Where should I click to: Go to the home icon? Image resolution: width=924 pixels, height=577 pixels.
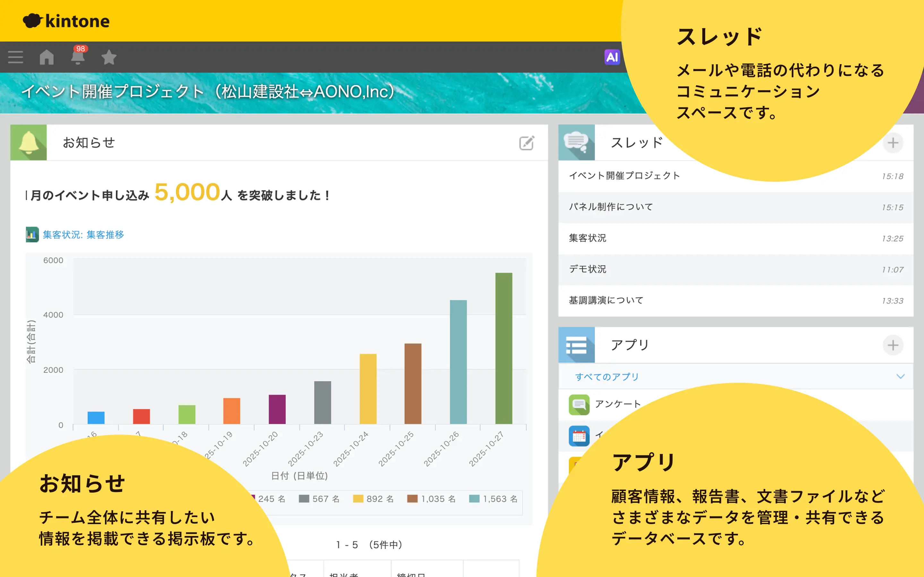pyautogui.click(x=47, y=57)
